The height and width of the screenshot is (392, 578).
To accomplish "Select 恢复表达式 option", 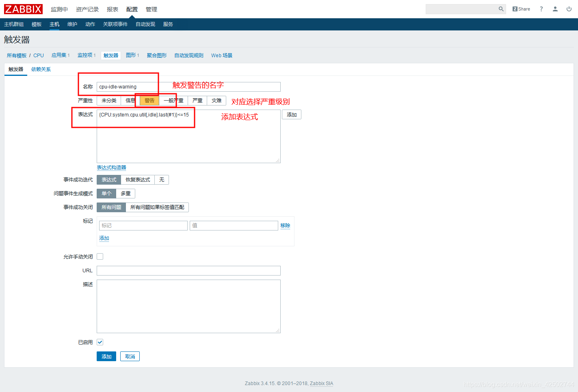I will pos(138,180).
